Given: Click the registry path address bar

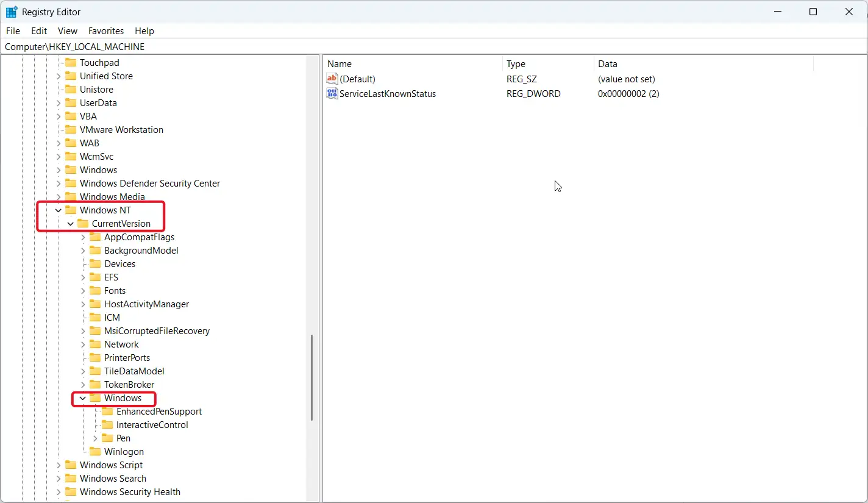Looking at the screenshot, I should coord(434,46).
